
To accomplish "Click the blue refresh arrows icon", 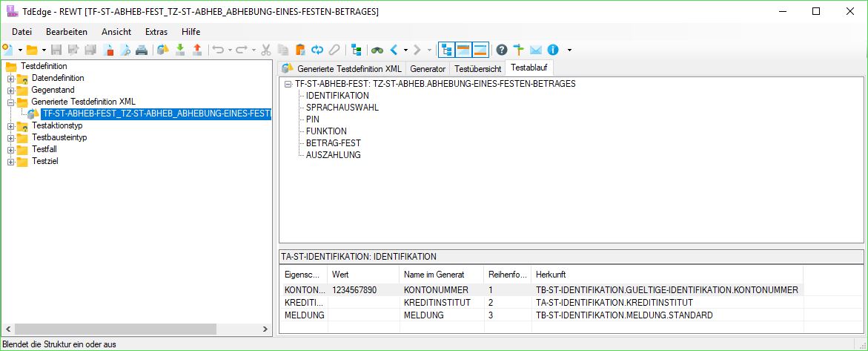I will click(x=317, y=50).
